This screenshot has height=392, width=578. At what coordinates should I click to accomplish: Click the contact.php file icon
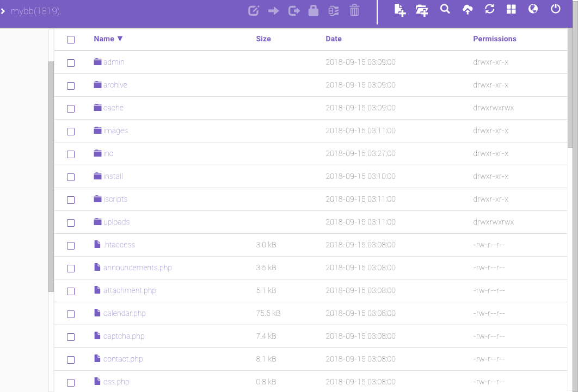(97, 358)
